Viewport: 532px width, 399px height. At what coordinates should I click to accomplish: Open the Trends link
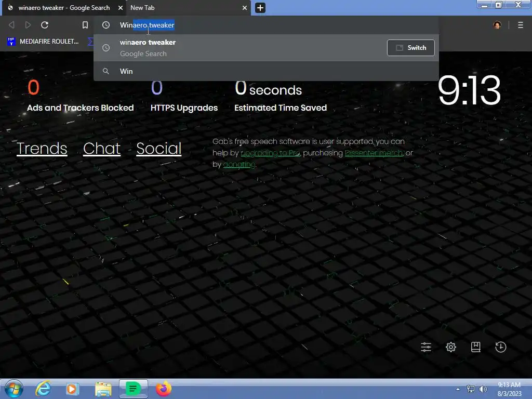point(42,148)
